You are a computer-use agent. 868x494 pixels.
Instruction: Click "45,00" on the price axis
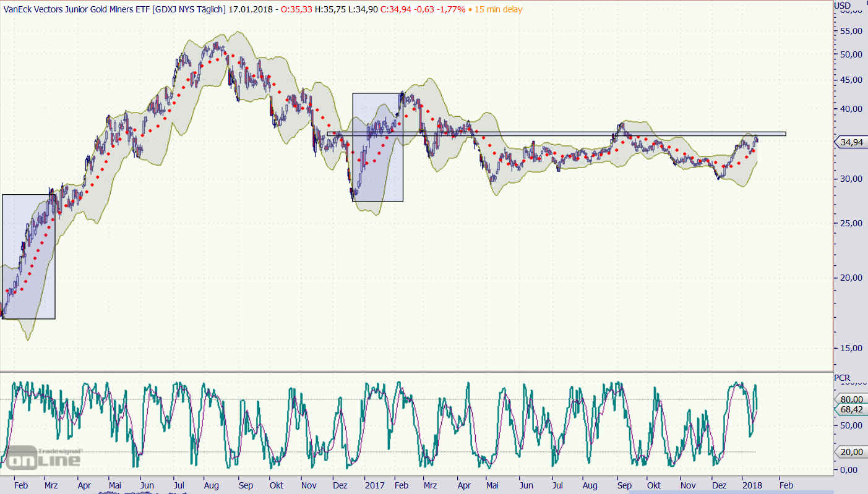pyautogui.click(x=850, y=80)
